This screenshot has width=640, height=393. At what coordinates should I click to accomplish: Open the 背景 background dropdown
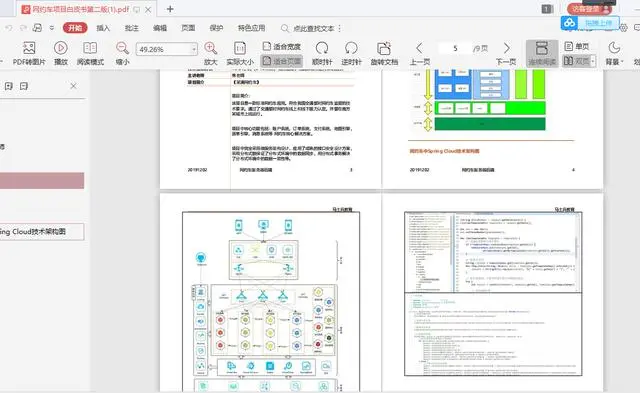tap(614, 53)
